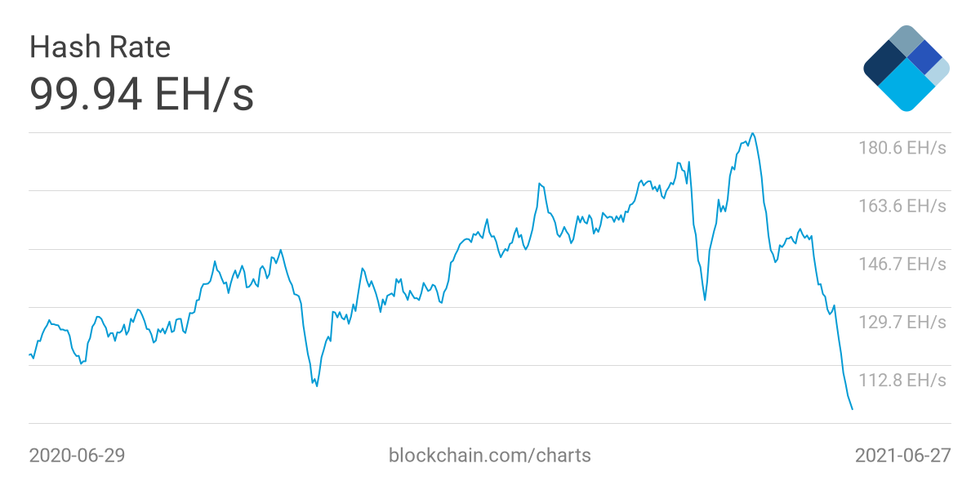The width and height of the screenshot is (980, 490).
Task: Click the 129.7 EH/s axis label
Action: 902,322
